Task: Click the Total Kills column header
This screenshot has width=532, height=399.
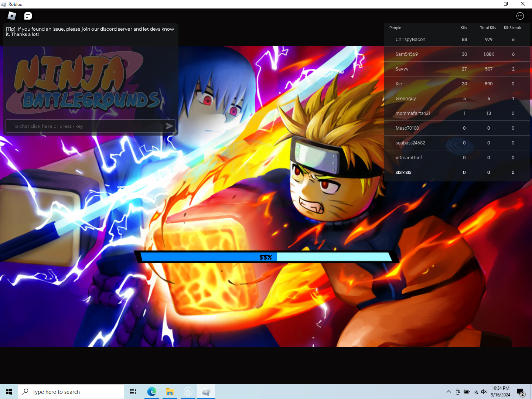Action: tap(488, 28)
